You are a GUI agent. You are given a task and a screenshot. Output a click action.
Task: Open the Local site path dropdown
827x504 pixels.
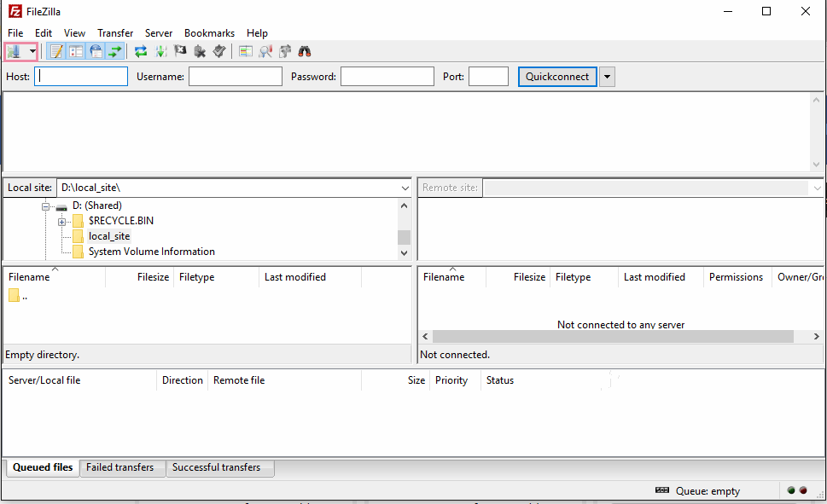(405, 188)
